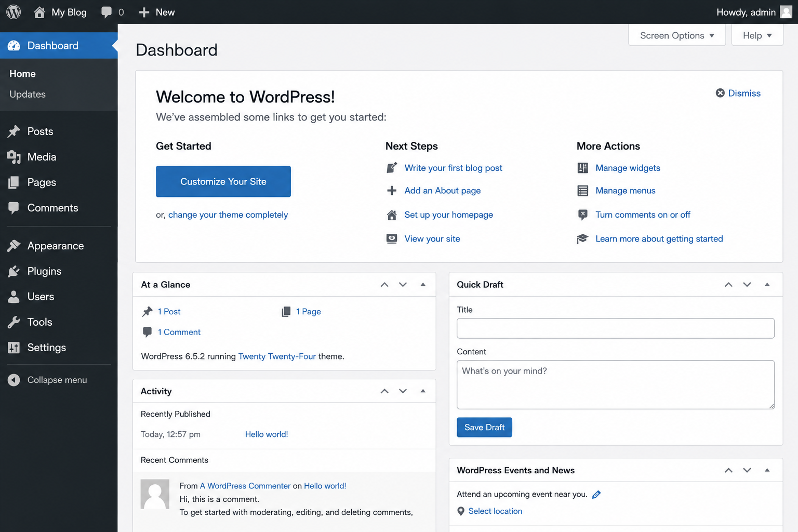The height and width of the screenshot is (532, 798).
Task: Click menu icon beside Manage menus
Action: click(x=583, y=191)
